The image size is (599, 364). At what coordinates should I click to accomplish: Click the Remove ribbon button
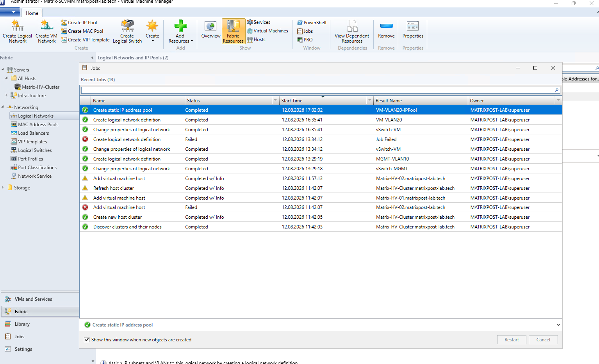click(386, 30)
